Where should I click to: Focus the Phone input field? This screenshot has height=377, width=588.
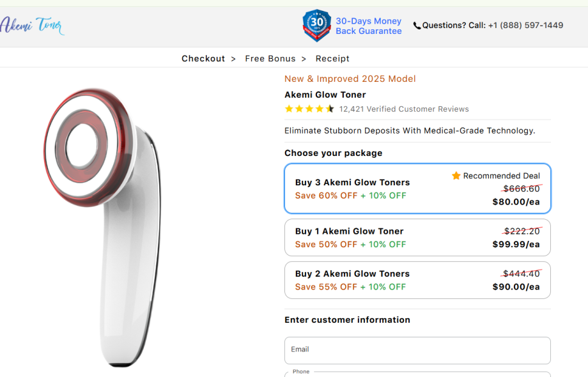click(417, 373)
